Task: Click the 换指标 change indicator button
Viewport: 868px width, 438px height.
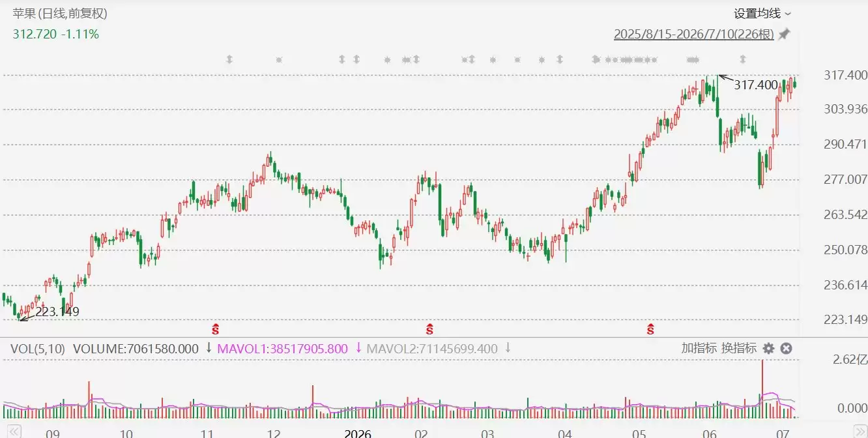Action: pyautogui.click(x=738, y=348)
